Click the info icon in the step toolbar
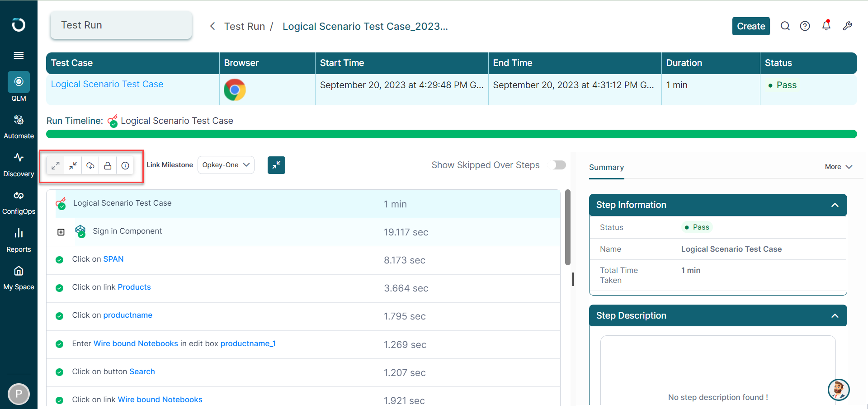Screen dimensions: 868x409 (125, 166)
